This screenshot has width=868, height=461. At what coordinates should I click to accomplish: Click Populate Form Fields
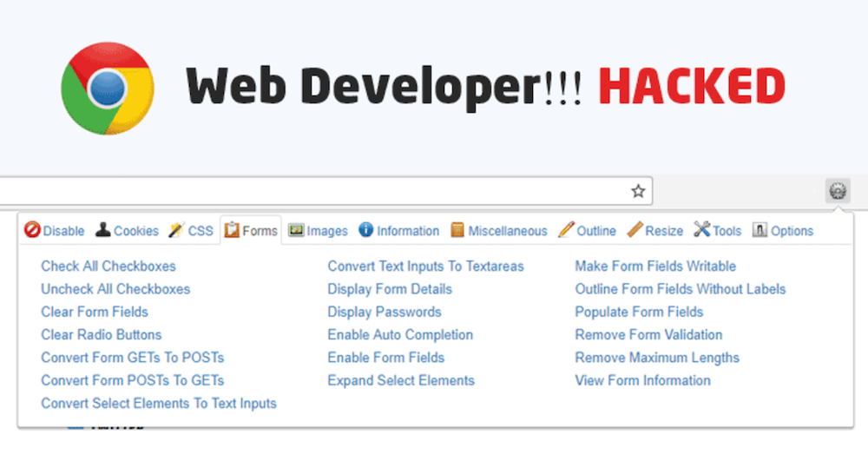tap(639, 312)
